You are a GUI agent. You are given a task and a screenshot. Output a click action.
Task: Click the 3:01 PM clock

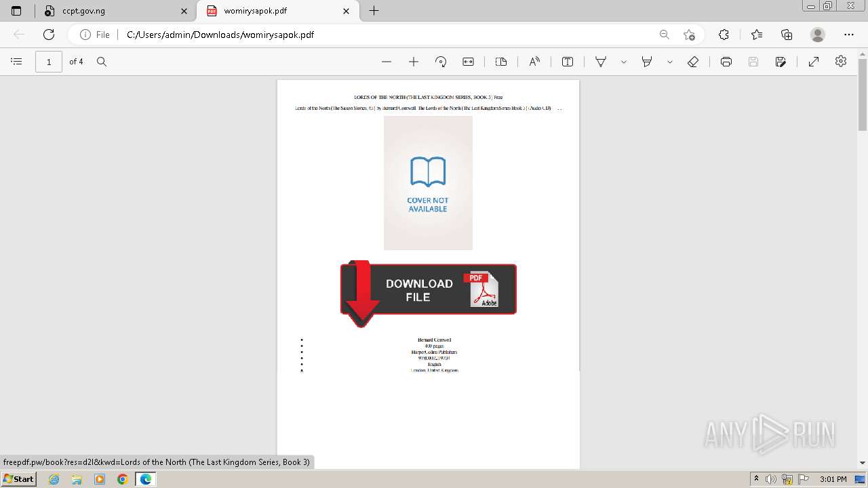(833, 479)
